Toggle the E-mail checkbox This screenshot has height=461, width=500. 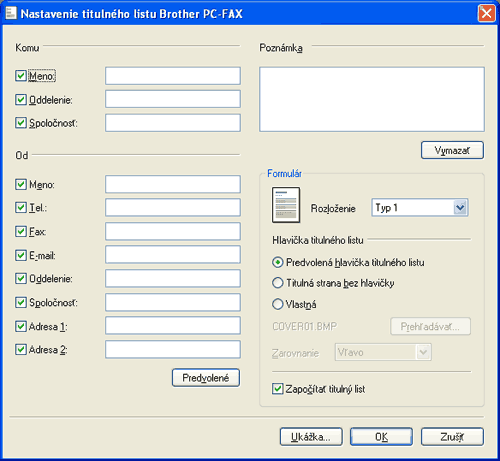[21, 255]
